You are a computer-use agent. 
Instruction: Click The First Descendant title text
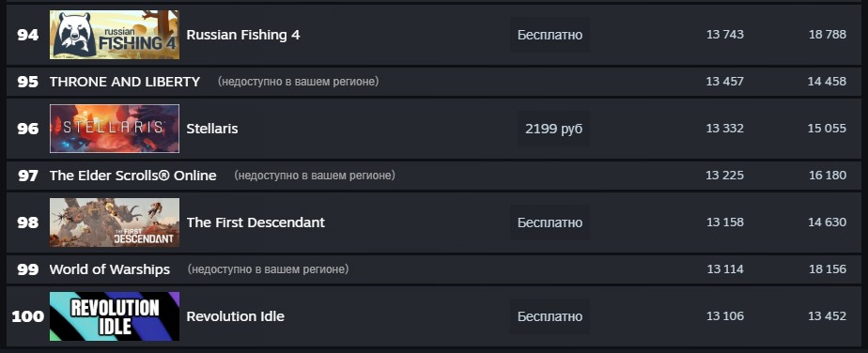click(256, 223)
